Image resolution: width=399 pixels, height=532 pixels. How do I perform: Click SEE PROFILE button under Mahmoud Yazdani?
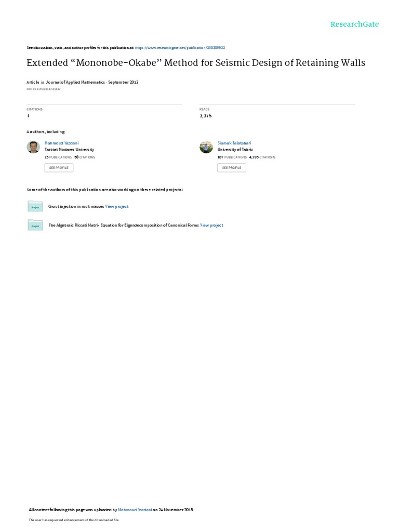pyautogui.click(x=59, y=168)
